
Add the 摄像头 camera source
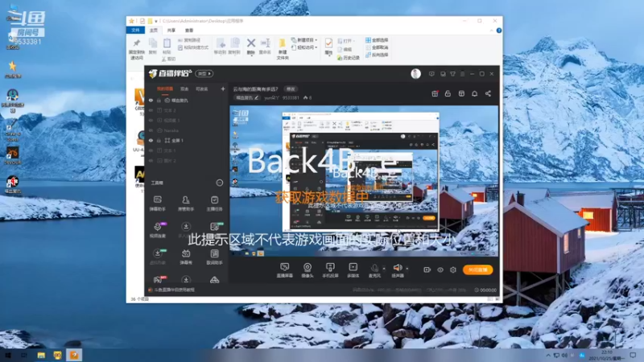308,270
